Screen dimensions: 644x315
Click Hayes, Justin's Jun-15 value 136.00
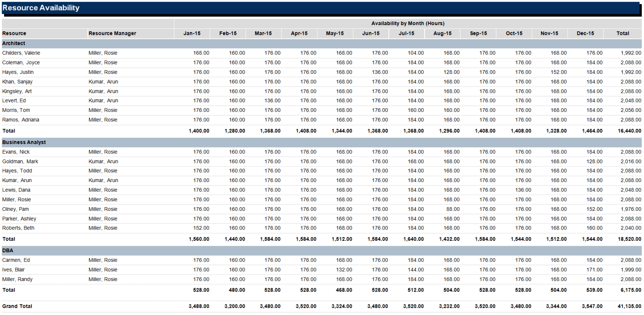380,72
